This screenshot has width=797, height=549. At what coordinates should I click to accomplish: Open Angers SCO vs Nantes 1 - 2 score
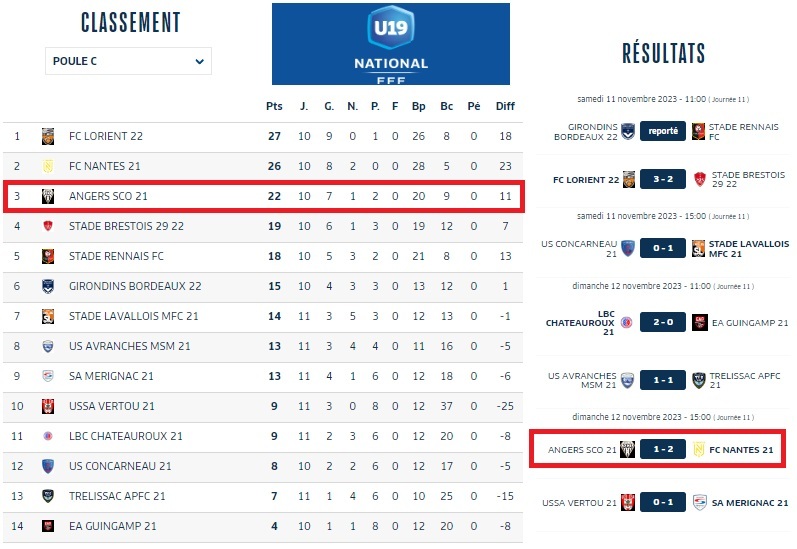point(663,449)
